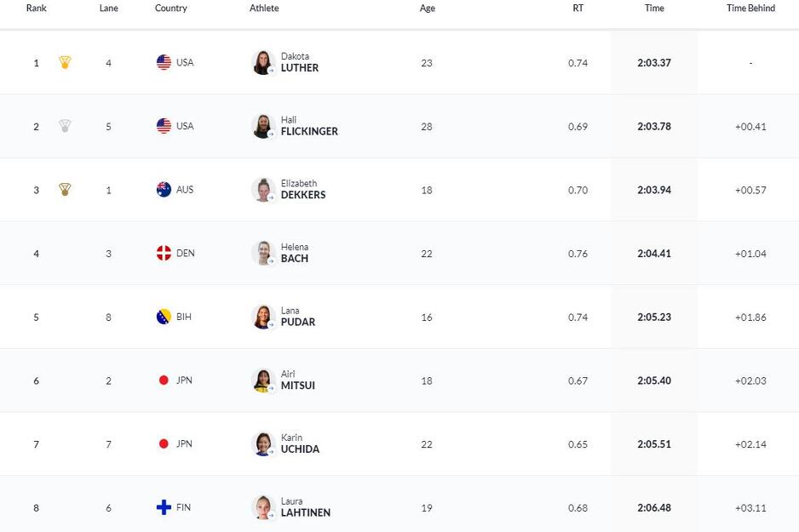This screenshot has width=799, height=532.
Task: Click Lana PUDAR's name
Action: click(x=298, y=317)
